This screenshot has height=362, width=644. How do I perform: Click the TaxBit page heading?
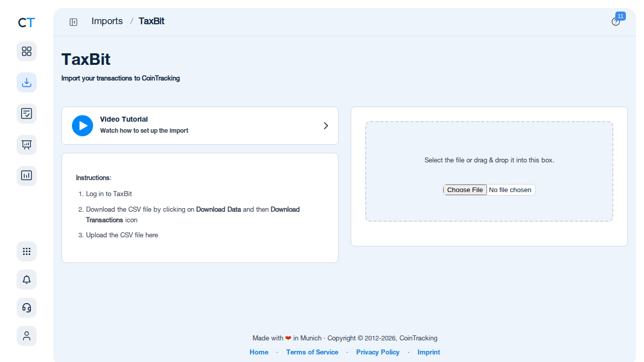[x=86, y=59]
